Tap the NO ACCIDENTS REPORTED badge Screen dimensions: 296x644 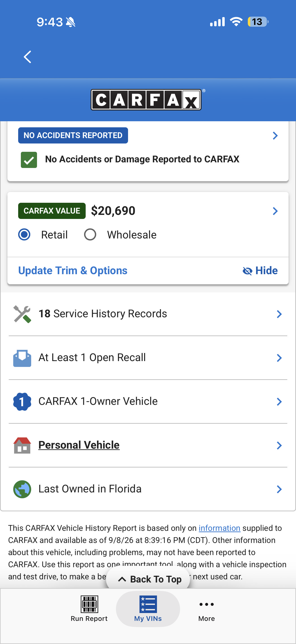pyautogui.click(x=73, y=135)
